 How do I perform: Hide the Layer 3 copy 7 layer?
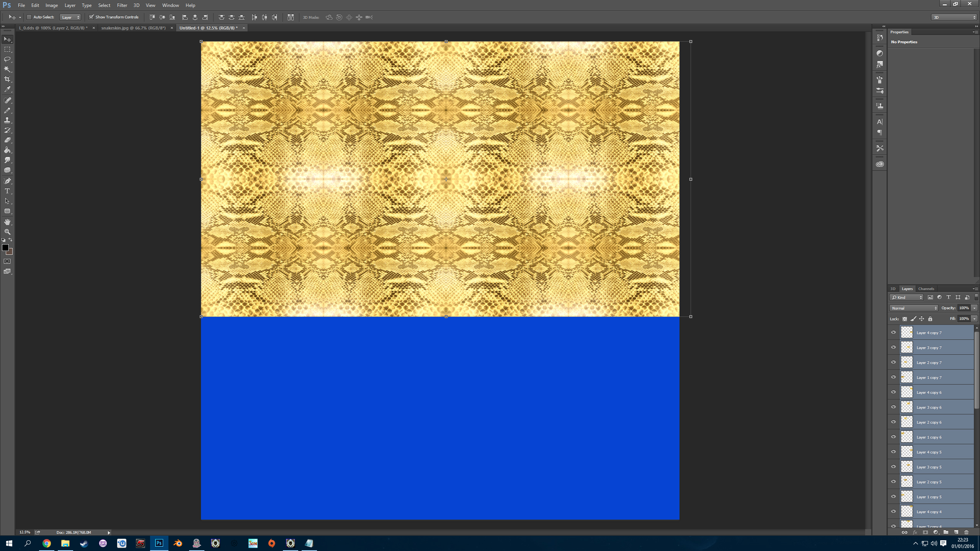tap(893, 347)
